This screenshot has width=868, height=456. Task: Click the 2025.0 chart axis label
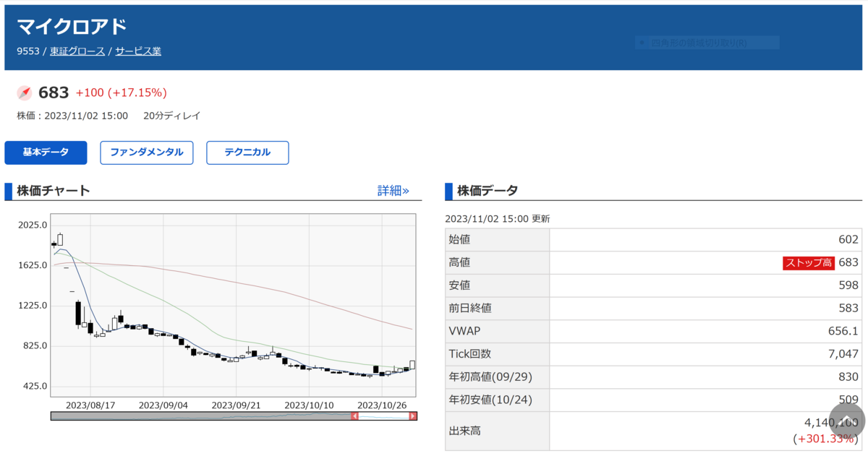tap(33, 225)
